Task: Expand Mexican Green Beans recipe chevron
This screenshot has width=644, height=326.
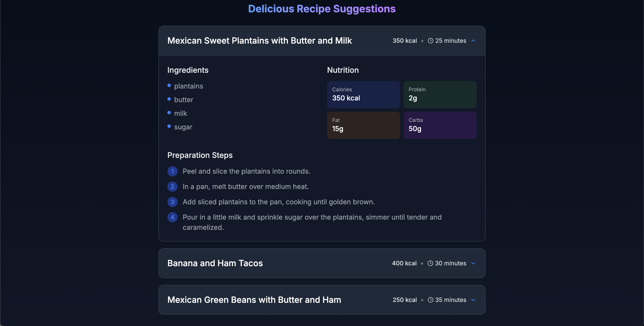Action: pyautogui.click(x=473, y=300)
